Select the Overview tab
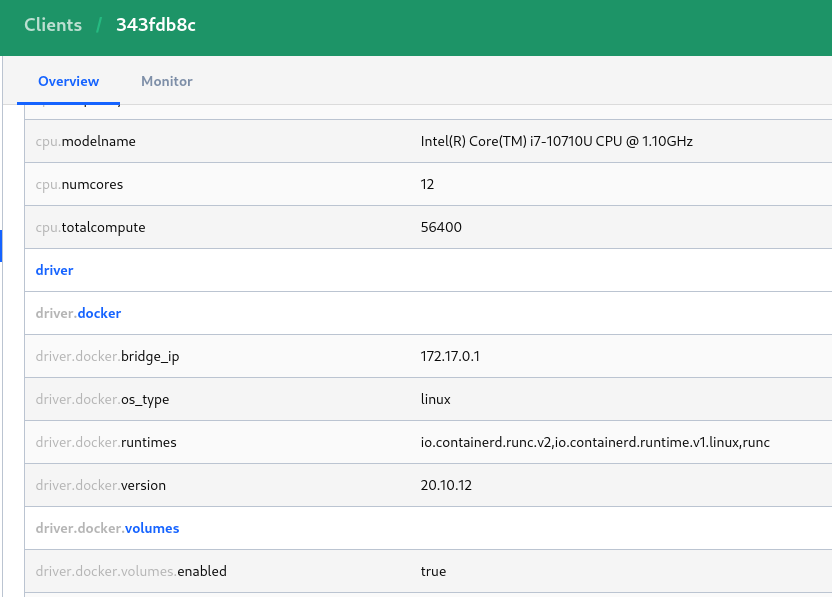The image size is (832, 597). tap(68, 81)
